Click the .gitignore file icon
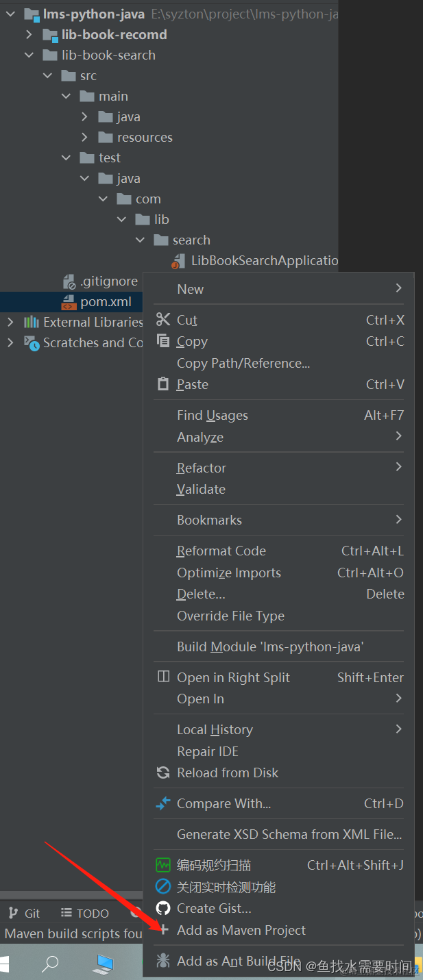 pos(69,281)
